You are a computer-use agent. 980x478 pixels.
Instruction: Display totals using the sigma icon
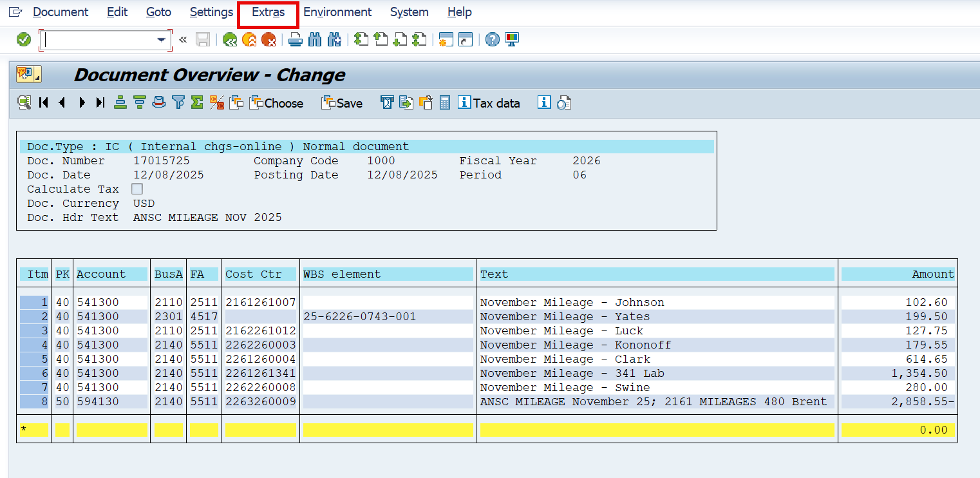pyautogui.click(x=196, y=102)
